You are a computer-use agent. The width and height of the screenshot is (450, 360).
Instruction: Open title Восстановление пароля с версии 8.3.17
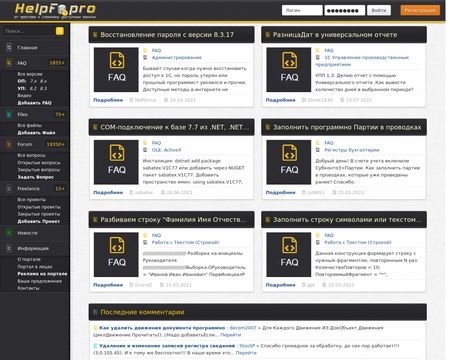pos(167,35)
